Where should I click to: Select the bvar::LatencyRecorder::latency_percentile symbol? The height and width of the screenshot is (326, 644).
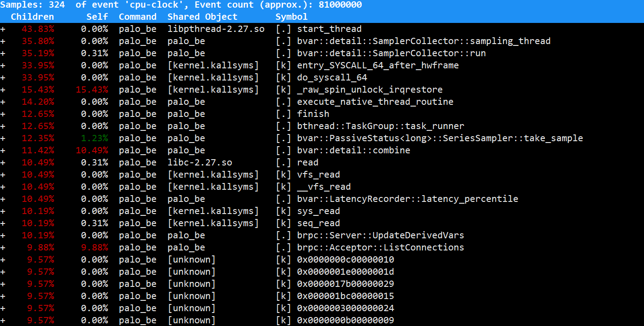point(407,199)
